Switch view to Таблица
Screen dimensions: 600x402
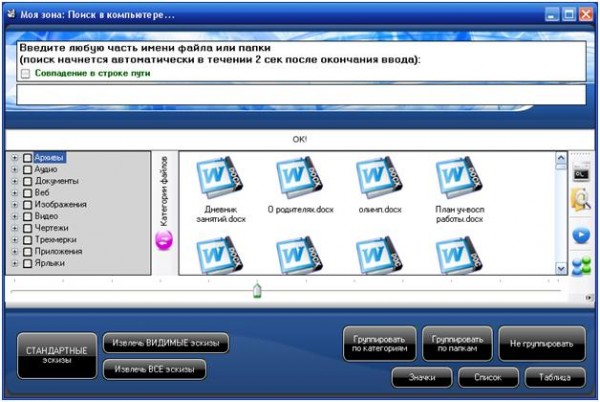click(555, 377)
